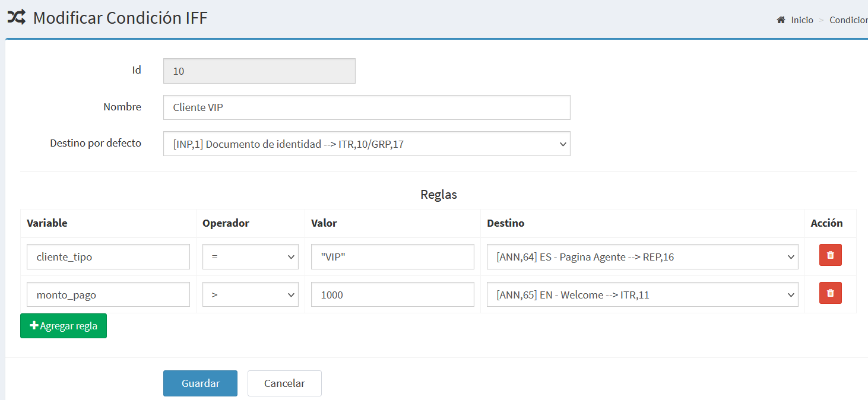
Task: Edit the monto_pago variable field
Action: [108, 294]
